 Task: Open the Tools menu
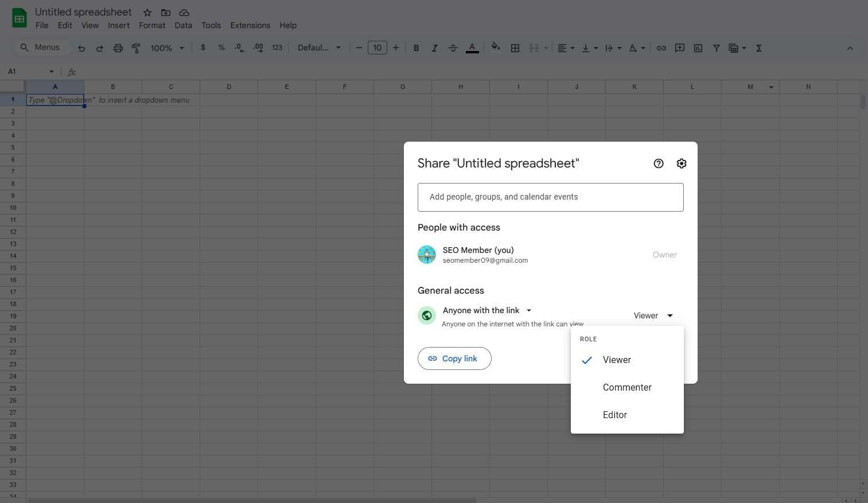point(211,25)
